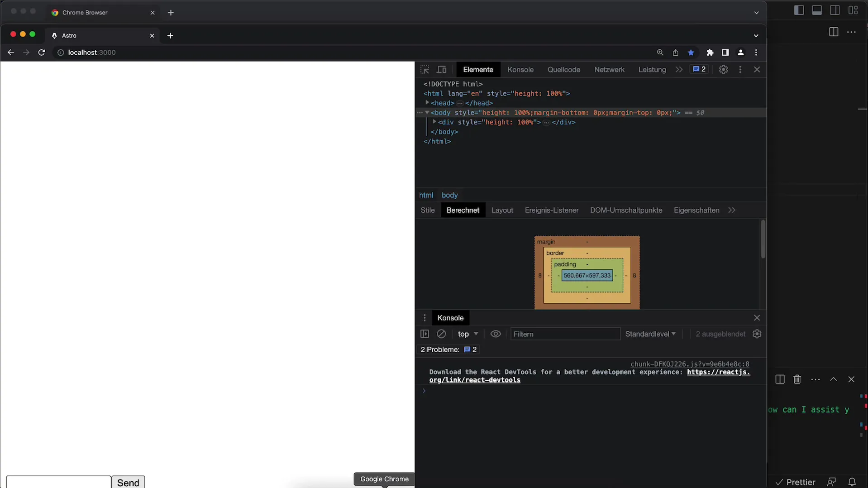Collapse the body element node
This screenshot has height=488, width=868.
coord(427,113)
